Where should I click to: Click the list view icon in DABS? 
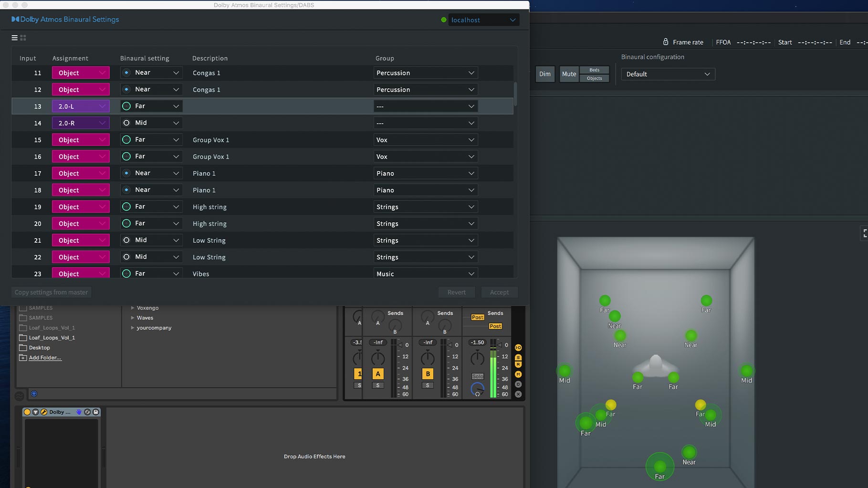(x=14, y=37)
